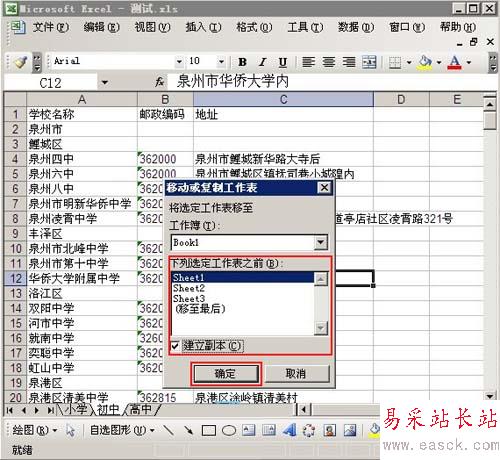Screen dimensions: 500x460
Task: Select the Arrow drawing tool
Action: coord(189,430)
